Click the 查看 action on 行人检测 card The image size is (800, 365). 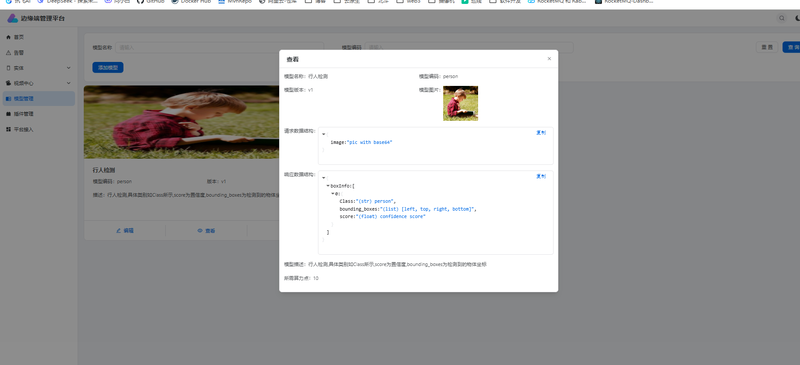[206, 231]
